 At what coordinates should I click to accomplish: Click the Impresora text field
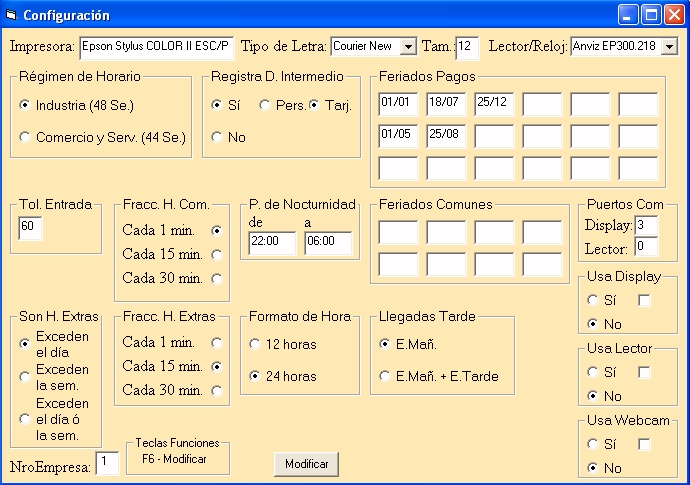coord(155,47)
